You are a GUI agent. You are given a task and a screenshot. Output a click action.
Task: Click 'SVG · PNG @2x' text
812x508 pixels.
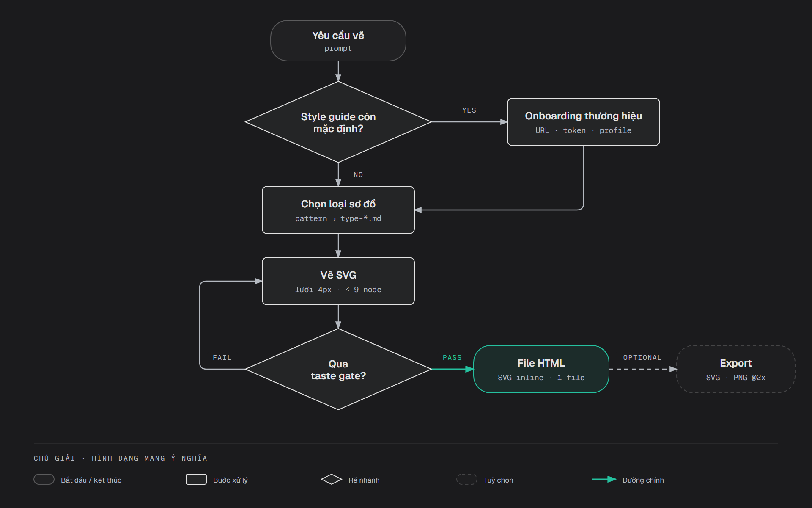pyautogui.click(x=736, y=378)
